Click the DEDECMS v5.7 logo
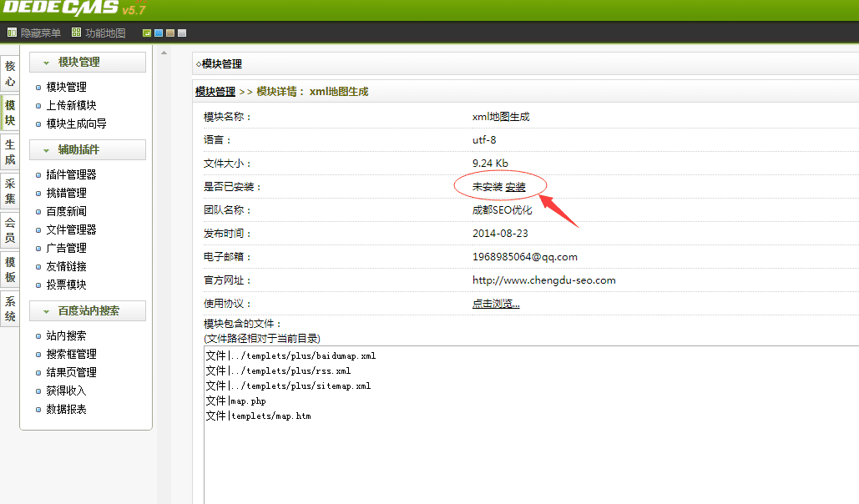This screenshot has width=859, height=504. click(74, 8)
